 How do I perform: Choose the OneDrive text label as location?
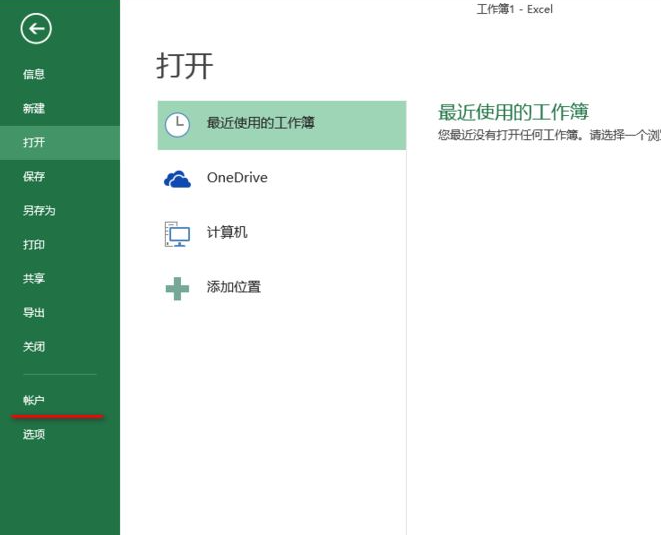click(237, 178)
